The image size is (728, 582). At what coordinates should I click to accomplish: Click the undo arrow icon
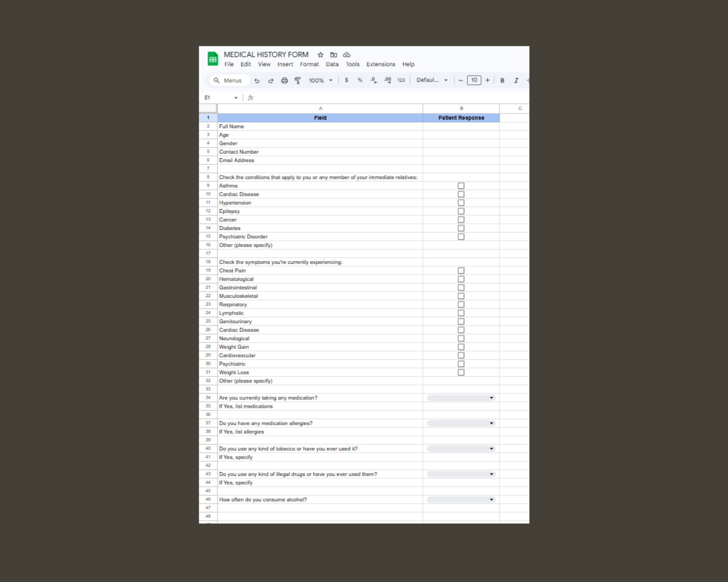coord(257,80)
